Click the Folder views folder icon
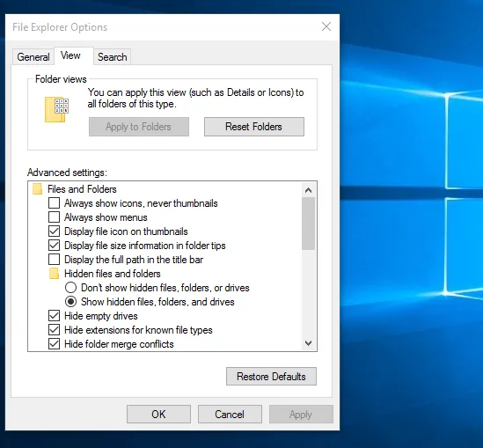The width and height of the screenshot is (483, 448). (x=56, y=110)
